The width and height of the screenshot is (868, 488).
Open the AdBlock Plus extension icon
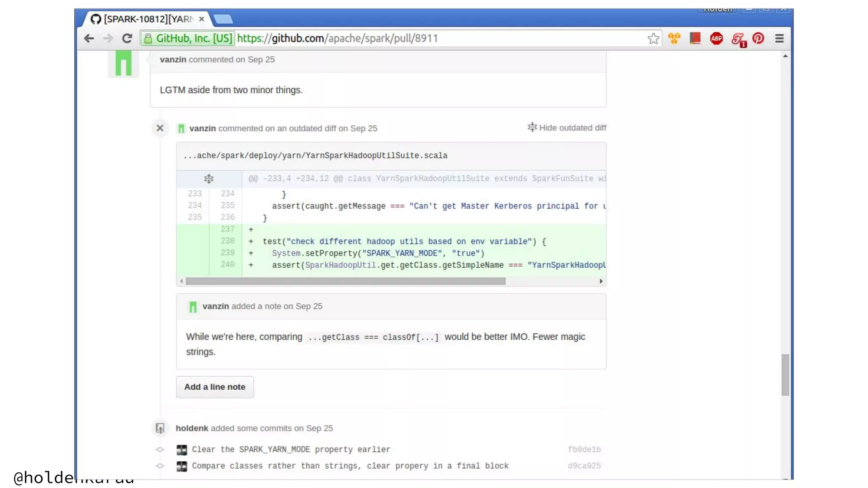tap(716, 39)
